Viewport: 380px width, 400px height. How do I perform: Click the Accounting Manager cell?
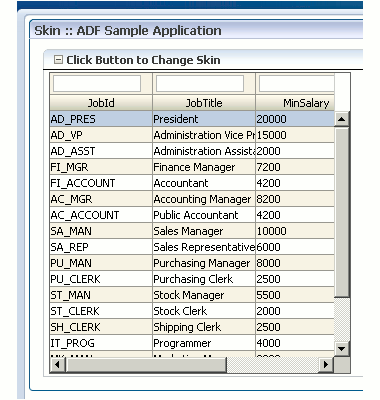coord(204,199)
